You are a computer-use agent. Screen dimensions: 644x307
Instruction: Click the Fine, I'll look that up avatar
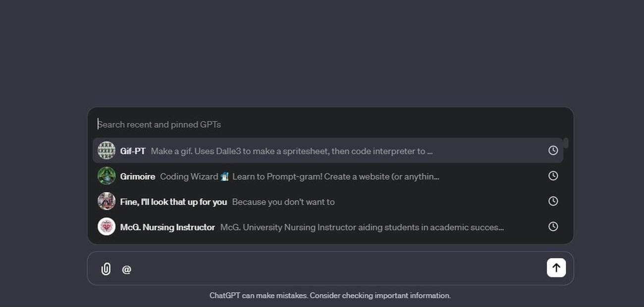pos(107,202)
